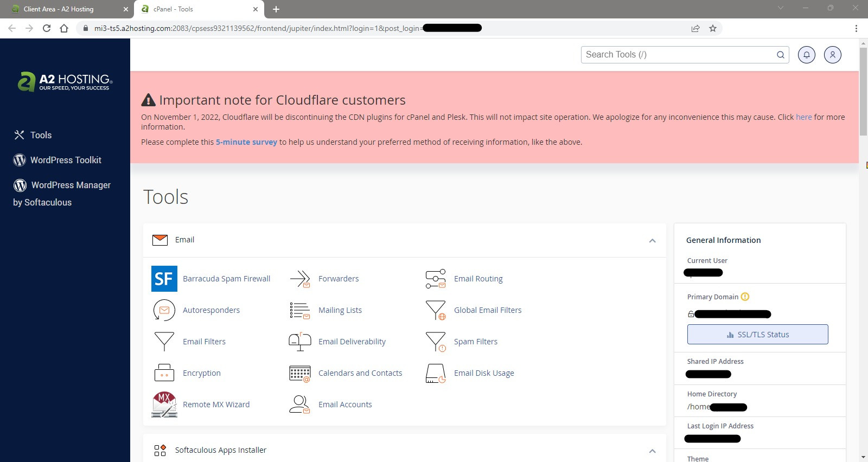This screenshot has width=868, height=462.
Task: Click the Softaculous Apps Installer icon
Action: pos(160,450)
